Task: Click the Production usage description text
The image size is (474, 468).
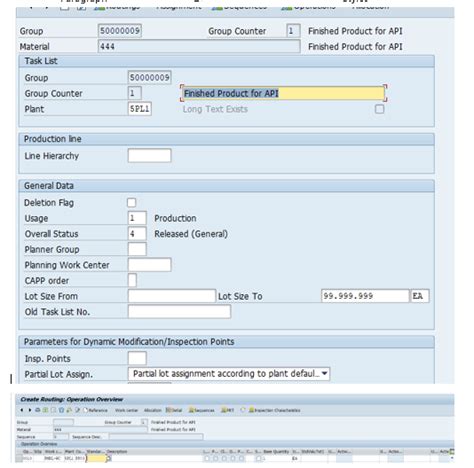Action: pyautogui.click(x=175, y=218)
